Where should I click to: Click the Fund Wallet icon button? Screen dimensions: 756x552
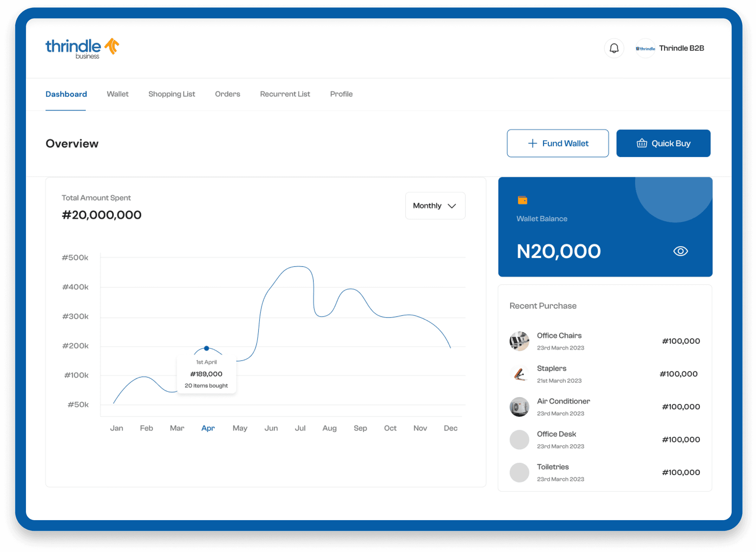click(531, 143)
